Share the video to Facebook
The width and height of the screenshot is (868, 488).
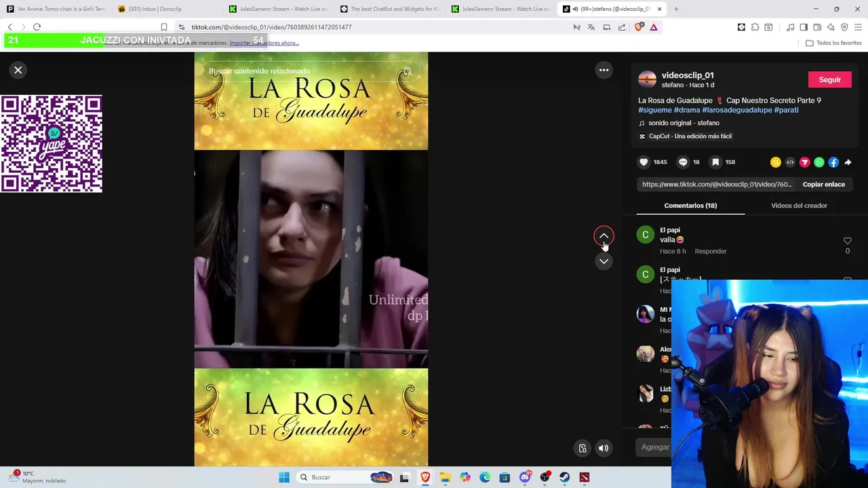[833, 162]
